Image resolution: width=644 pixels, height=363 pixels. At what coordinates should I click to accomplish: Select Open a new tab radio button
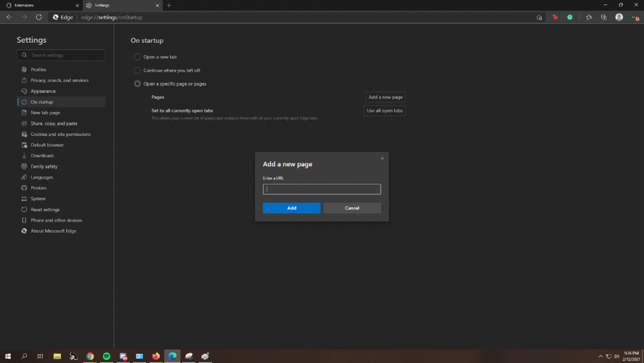(x=137, y=57)
